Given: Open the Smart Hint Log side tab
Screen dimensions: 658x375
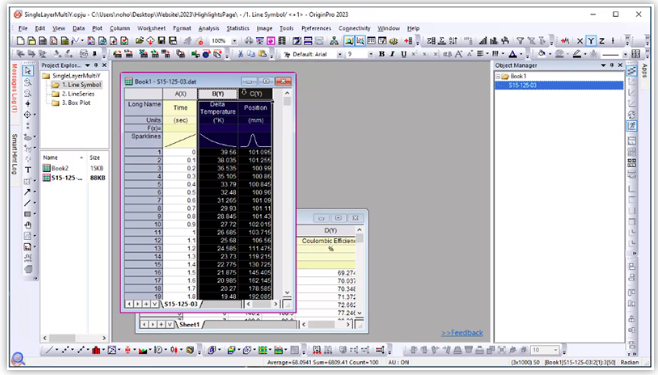Looking at the screenshot, I should click(x=14, y=154).
